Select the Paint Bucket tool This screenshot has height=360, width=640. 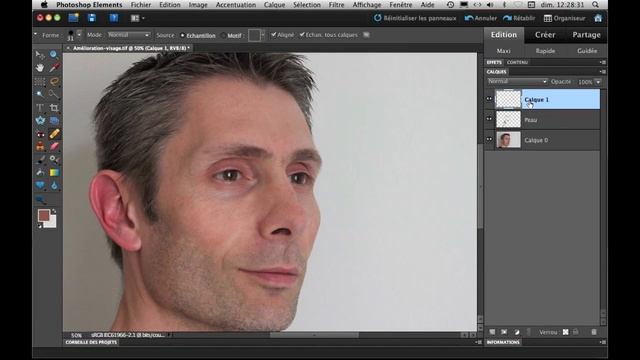40,173
